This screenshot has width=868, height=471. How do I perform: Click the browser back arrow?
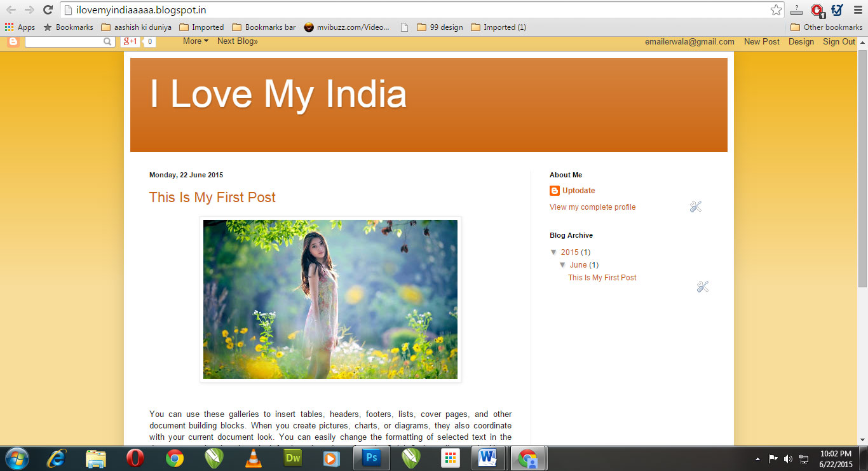coord(11,10)
